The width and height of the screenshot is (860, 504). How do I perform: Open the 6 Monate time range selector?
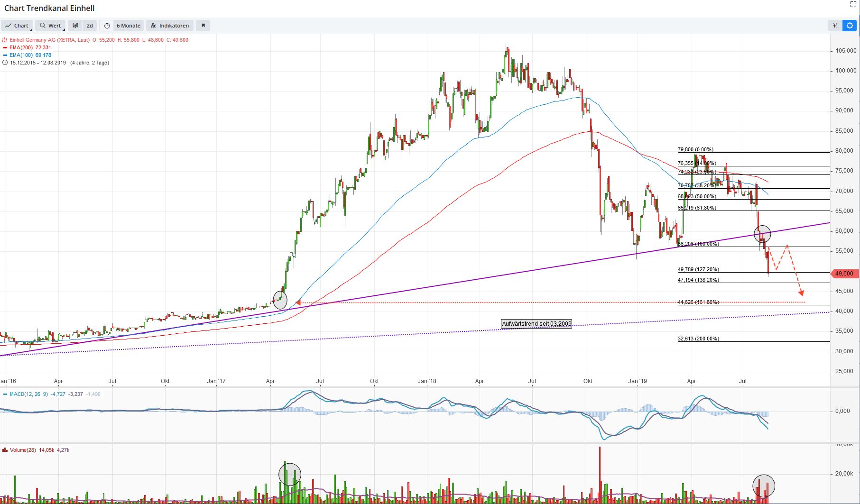[128, 26]
